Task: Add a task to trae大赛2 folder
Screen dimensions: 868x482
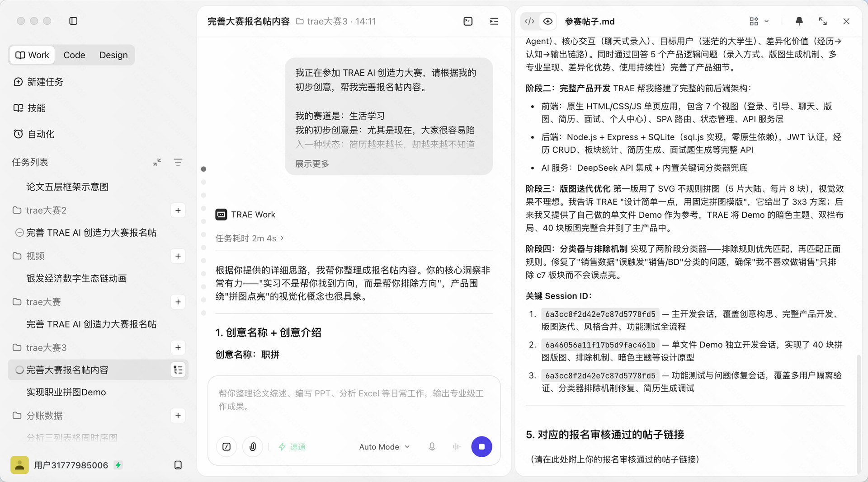Action: tap(178, 211)
